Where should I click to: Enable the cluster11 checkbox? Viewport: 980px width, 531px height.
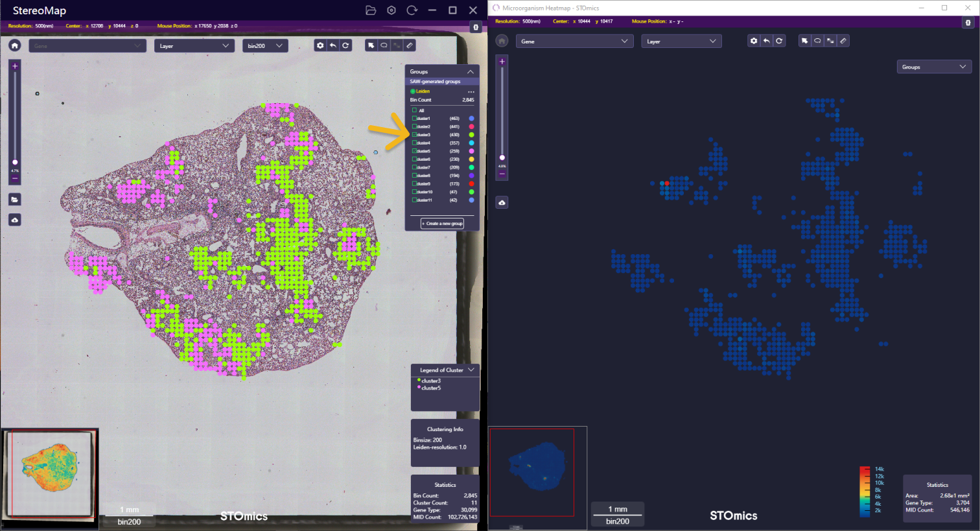415,200
